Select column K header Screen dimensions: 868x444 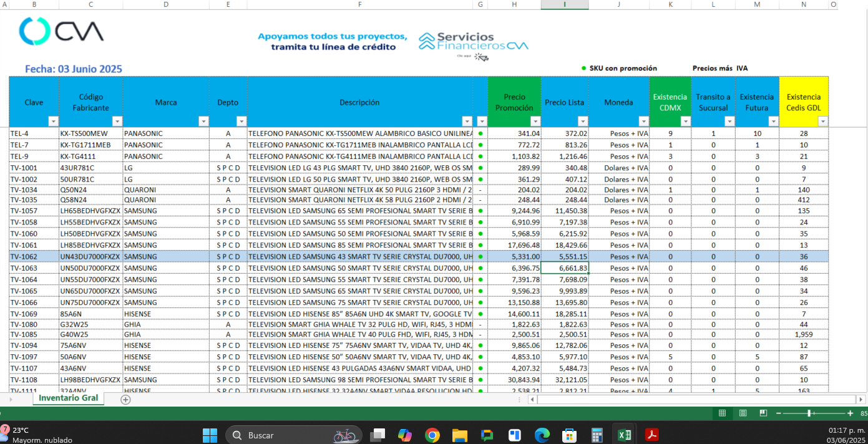coord(670,4)
